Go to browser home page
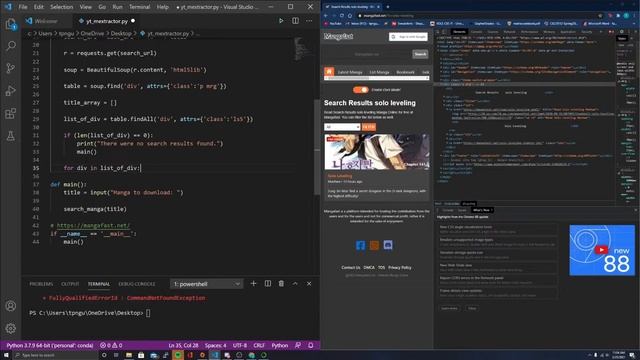The width and height of the screenshot is (640, 360). point(350,16)
